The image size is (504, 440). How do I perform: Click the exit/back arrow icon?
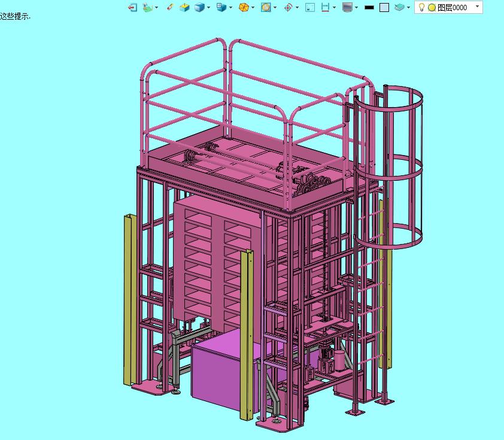coord(132,7)
